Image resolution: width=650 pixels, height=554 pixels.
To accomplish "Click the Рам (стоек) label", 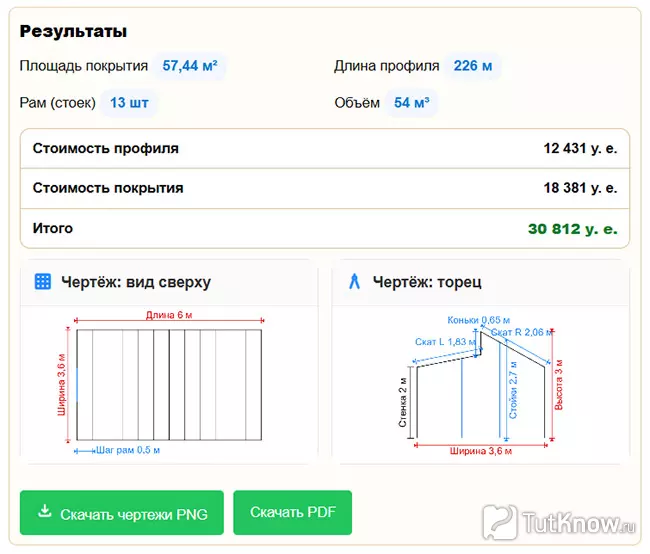I will 58,103.
